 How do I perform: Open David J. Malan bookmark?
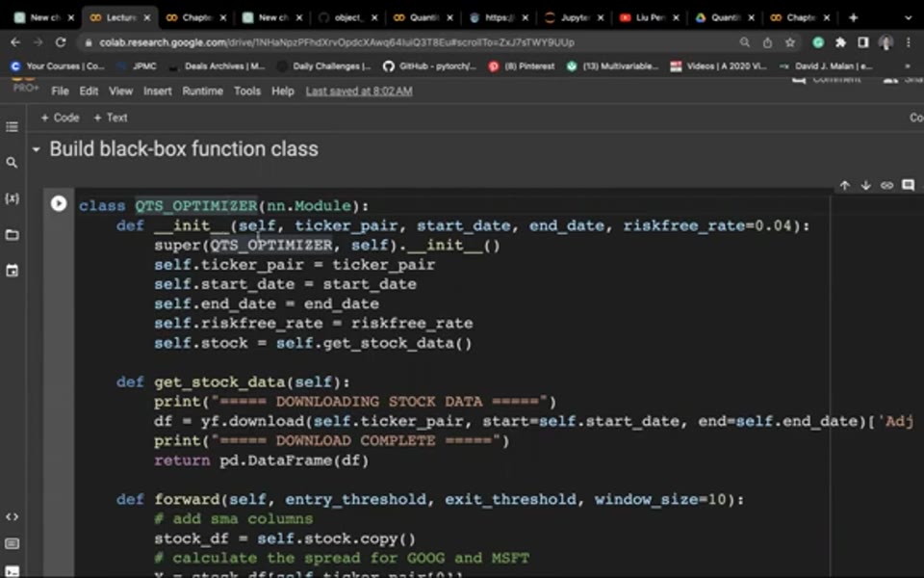[x=826, y=66]
